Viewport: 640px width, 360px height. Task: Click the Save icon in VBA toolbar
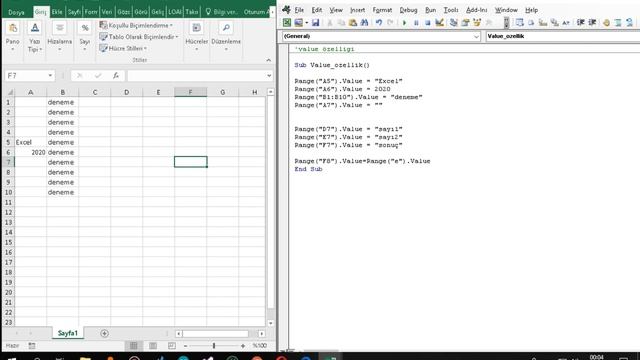(x=316, y=22)
